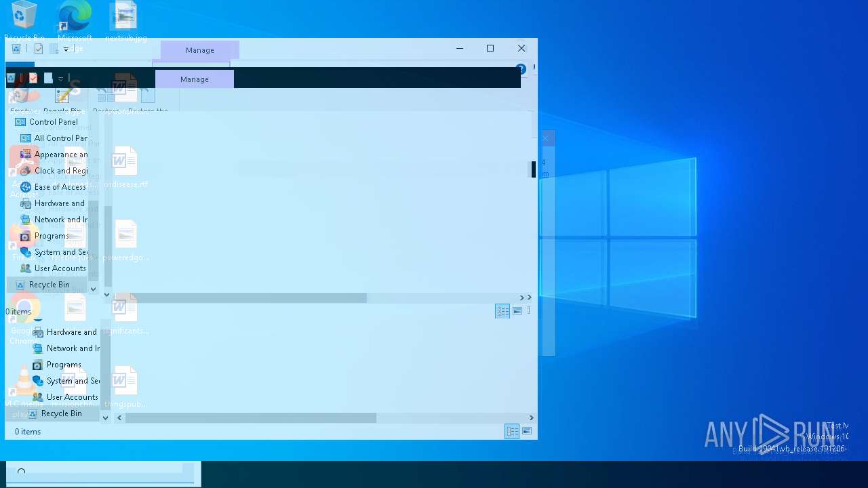Switch to Large icons view in upper status bar

tap(517, 311)
